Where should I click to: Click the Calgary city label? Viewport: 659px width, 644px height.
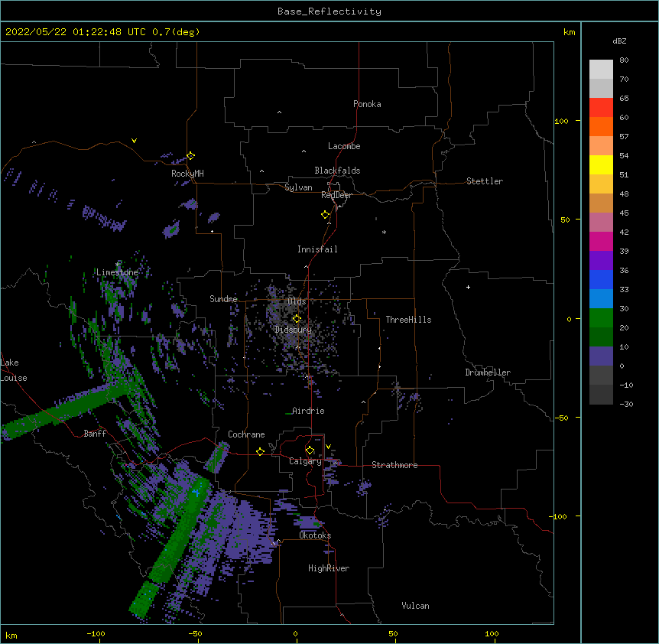tap(305, 461)
